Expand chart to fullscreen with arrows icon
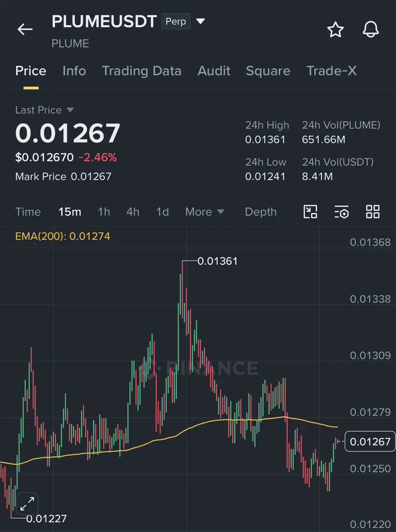 pyautogui.click(x=27, y=504)
